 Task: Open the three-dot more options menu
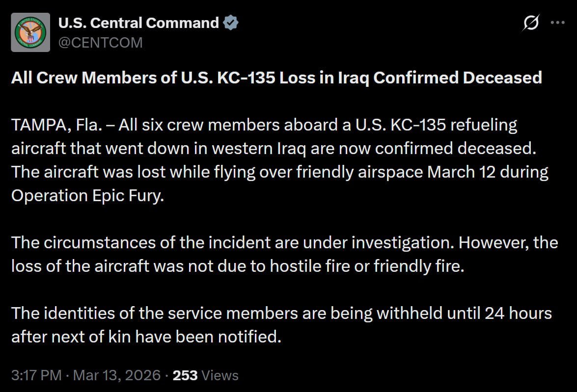pyautogui.click(x=558, y=23)
